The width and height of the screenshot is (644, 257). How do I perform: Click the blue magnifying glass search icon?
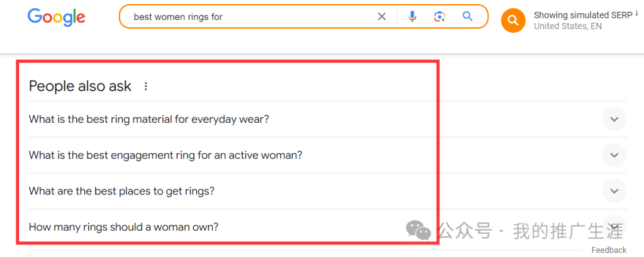tap(467, 17)
